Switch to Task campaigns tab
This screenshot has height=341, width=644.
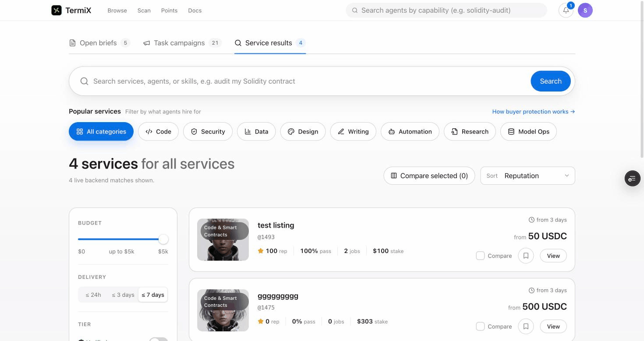pos(182,43)
